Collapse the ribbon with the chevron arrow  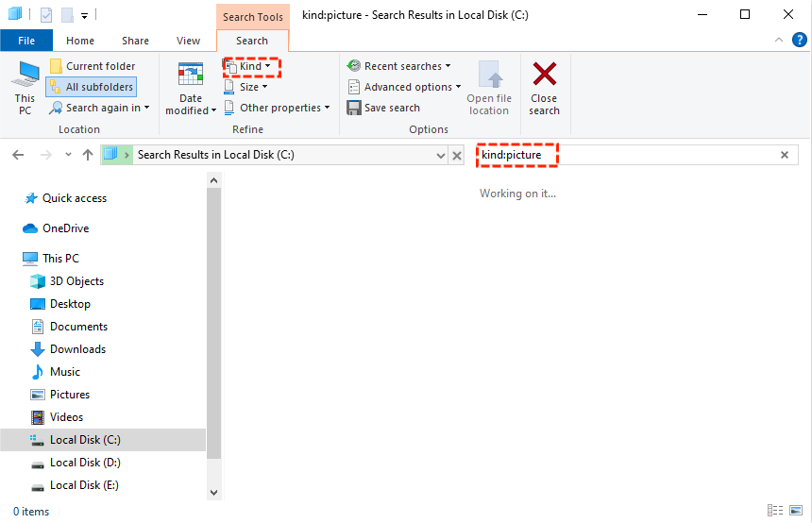[778, 40]
